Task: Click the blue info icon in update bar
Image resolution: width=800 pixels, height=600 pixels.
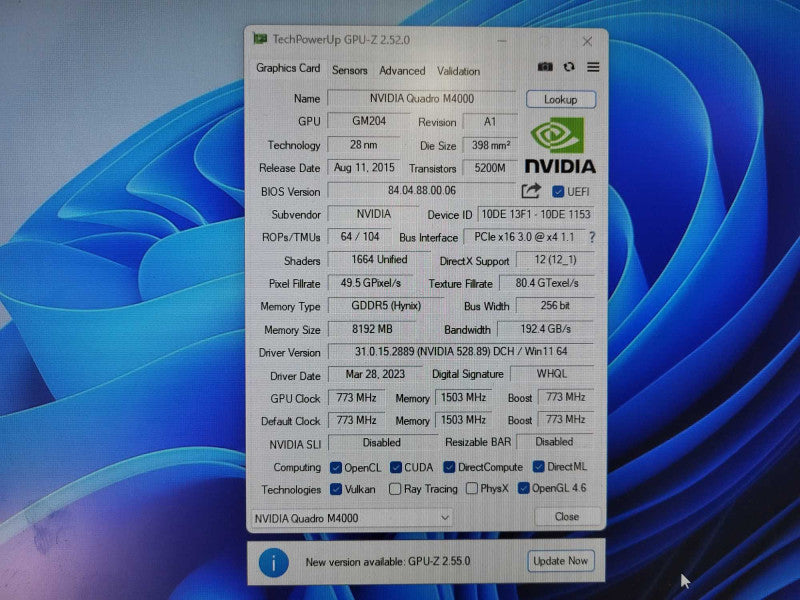Action: click(x=273, y=563)
